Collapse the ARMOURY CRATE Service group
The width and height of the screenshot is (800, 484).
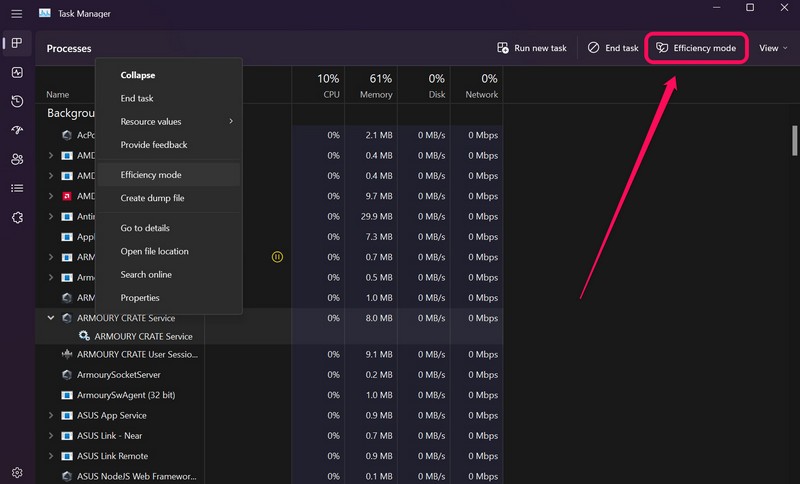coord(51,318)
